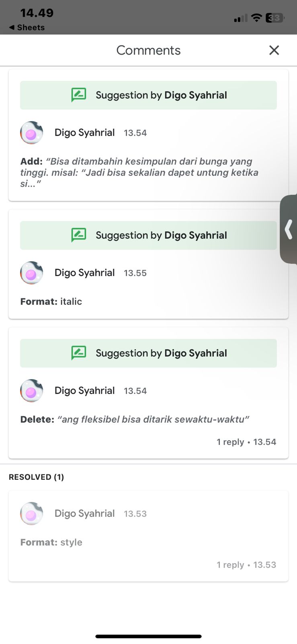Tap Digo Syahrial's avatar on the Delete suggestion
This screenshot has width=297, height=644.
pyautogui.click(x=31, y=391)
